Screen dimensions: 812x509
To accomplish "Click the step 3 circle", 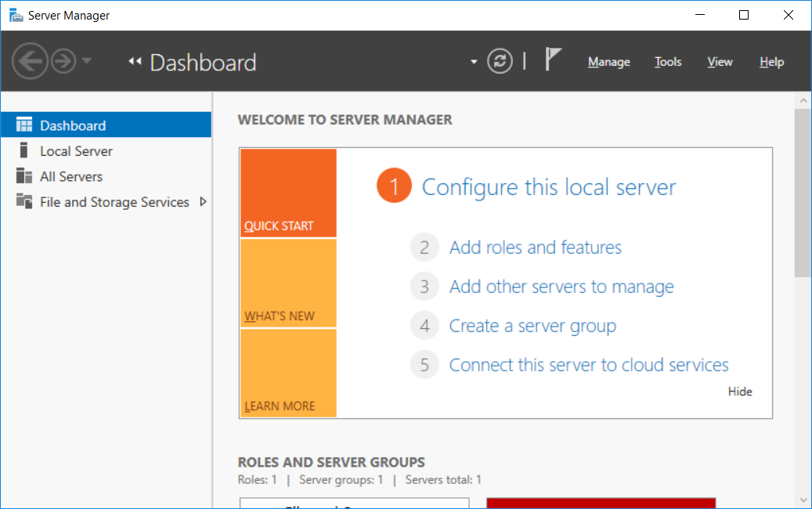I will [424, 287].
